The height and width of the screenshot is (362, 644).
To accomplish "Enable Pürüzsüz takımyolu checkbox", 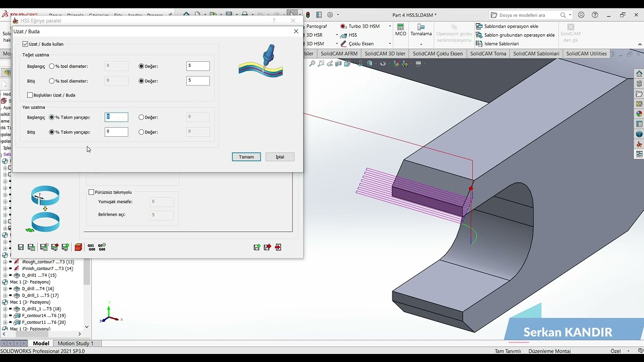I will pyautogui.click(x=91, y=192).
